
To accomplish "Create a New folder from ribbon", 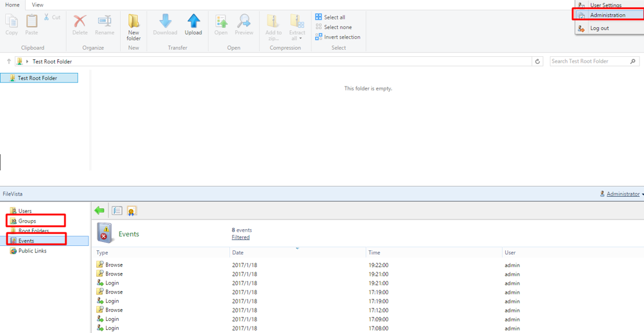I will [x=134, y=27].
